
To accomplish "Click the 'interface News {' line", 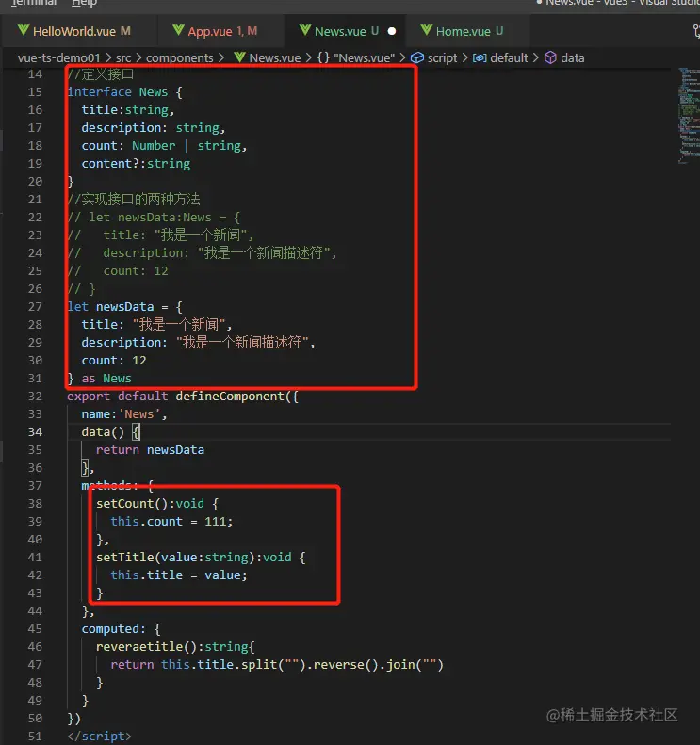I will click(124, 91).
